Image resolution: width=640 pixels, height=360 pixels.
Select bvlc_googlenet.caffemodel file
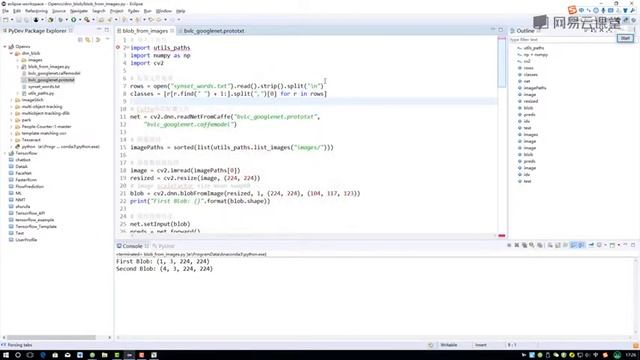54,73
